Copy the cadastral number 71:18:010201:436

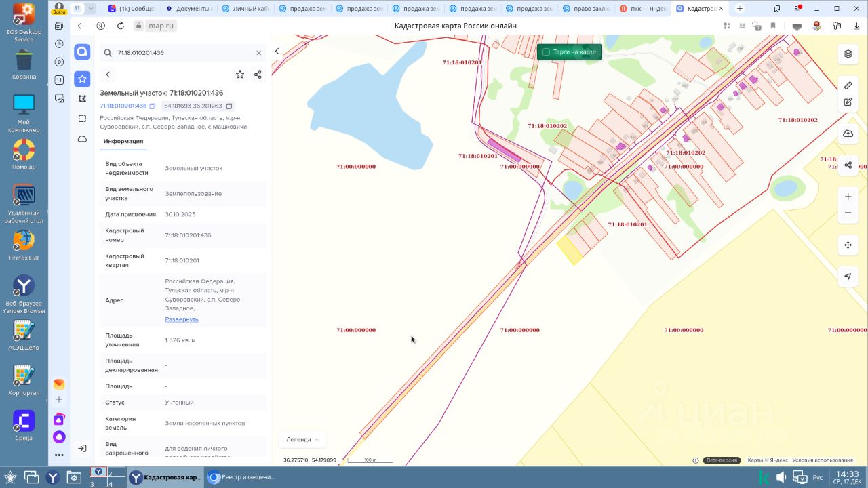(153, 106)
